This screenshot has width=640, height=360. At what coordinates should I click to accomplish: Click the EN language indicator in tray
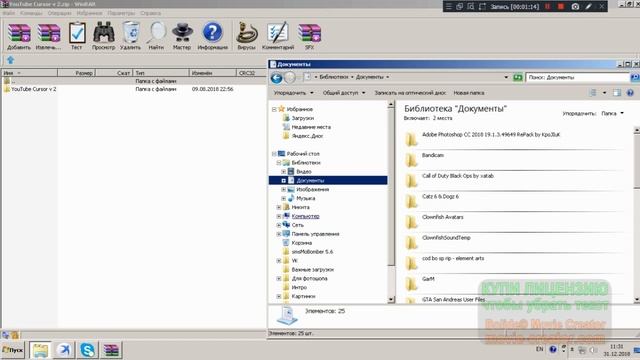pos(540,349)
